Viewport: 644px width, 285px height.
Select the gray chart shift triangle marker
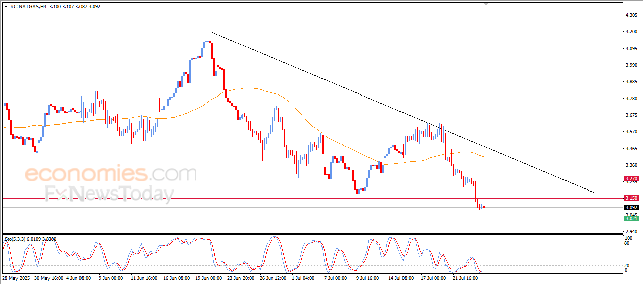(486, 4)
